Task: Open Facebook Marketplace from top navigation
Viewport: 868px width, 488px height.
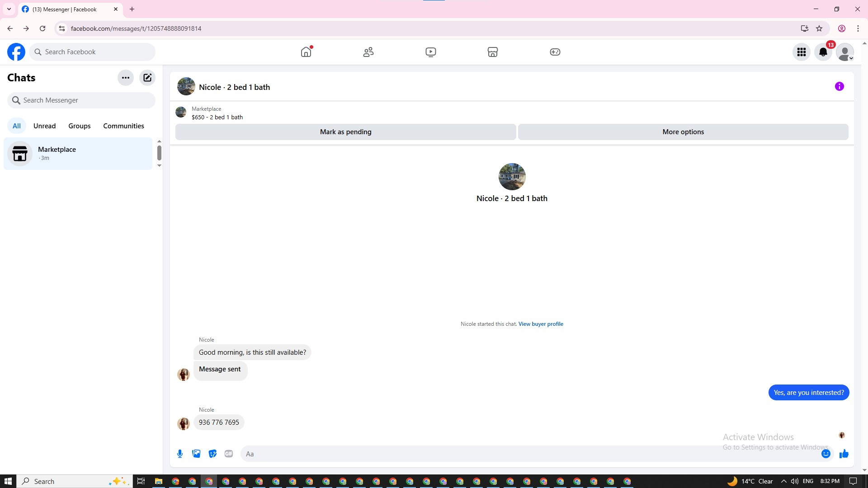Action: pyautogui.click(x=493, y=52)
